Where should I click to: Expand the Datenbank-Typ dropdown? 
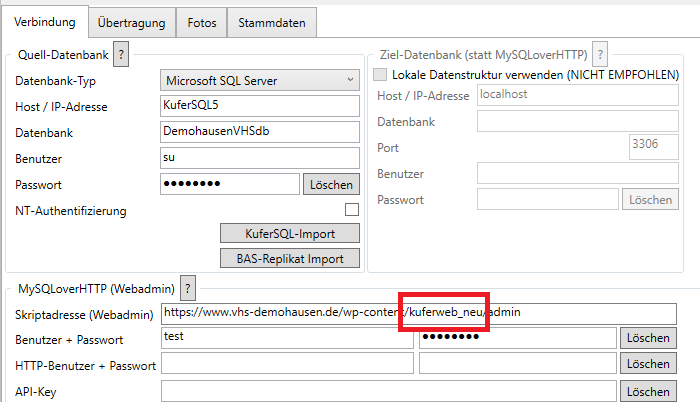point(260,80)
